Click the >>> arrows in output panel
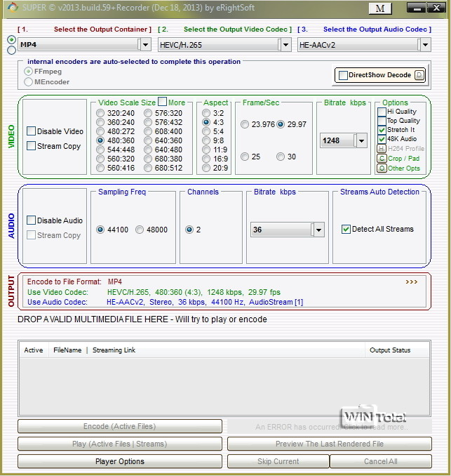 (411, 282)
